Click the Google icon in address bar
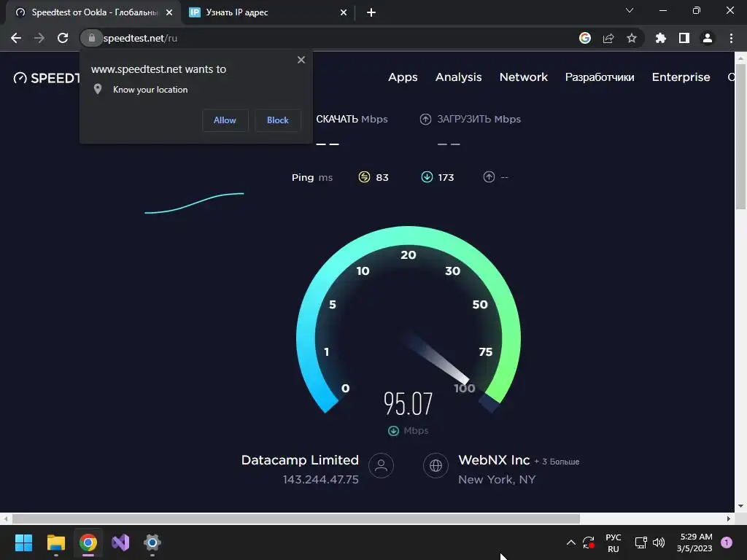Image resolution: width=747 pixels, height=560 pixels. click(584, 38)
